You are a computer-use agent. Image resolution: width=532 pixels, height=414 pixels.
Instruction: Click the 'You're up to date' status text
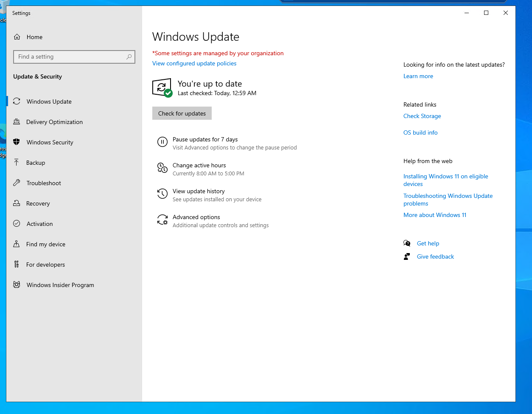(210, 84)
